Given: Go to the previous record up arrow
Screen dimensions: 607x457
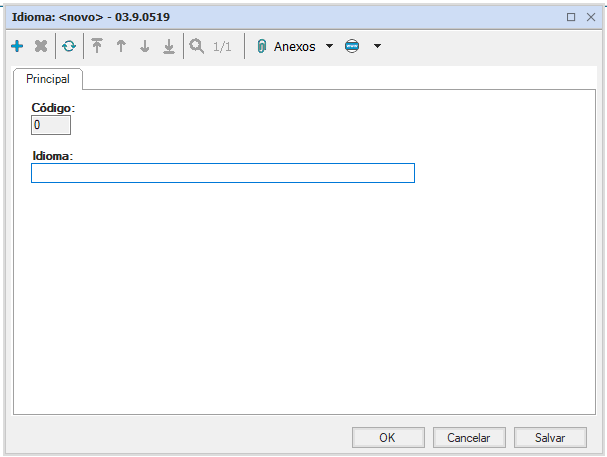Looking at the screenshot, I should tap(121, 46).
